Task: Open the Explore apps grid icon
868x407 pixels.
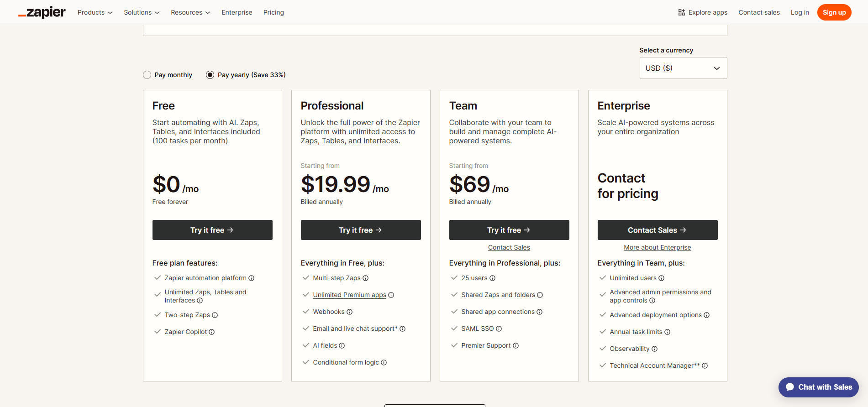Action: (681, 12)
